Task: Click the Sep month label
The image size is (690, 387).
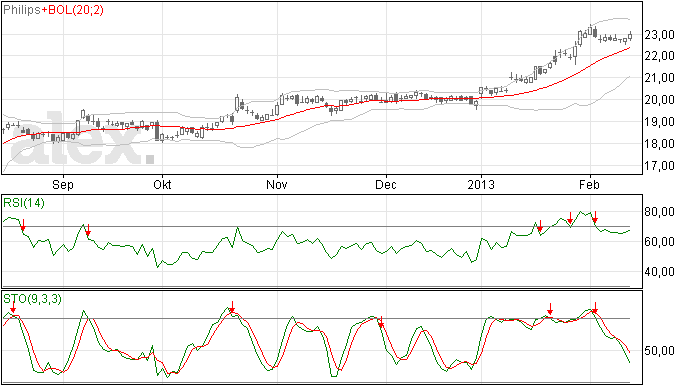Action: pyautogui.click(x=63, y=184)
